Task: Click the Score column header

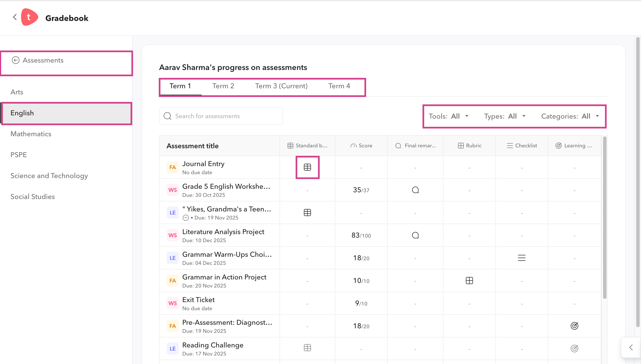Action: click(x=361, y=146)
